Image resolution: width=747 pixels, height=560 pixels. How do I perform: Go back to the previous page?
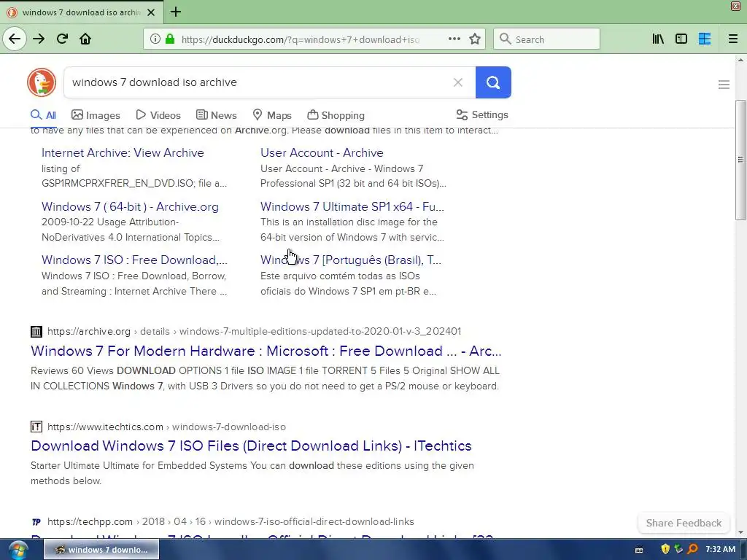click(15, 39)
